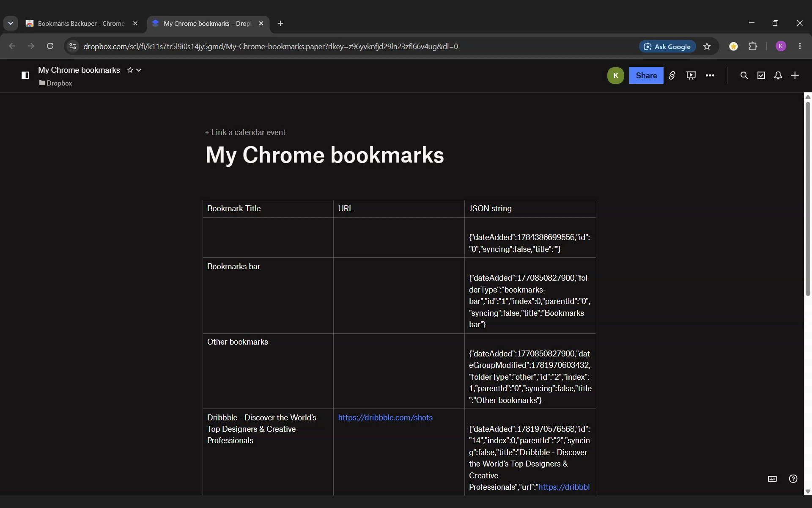
Task: Click the blue Share button
Action: click(646, 75)
